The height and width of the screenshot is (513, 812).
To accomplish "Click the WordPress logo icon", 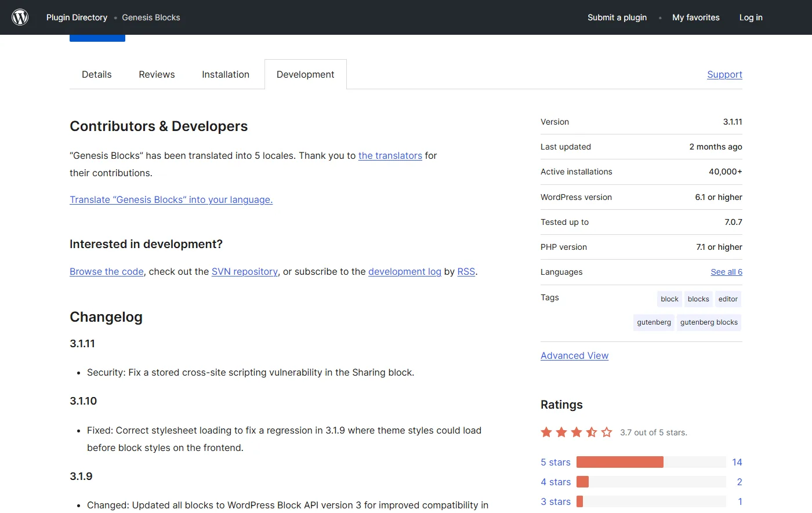I will (20, 17).
